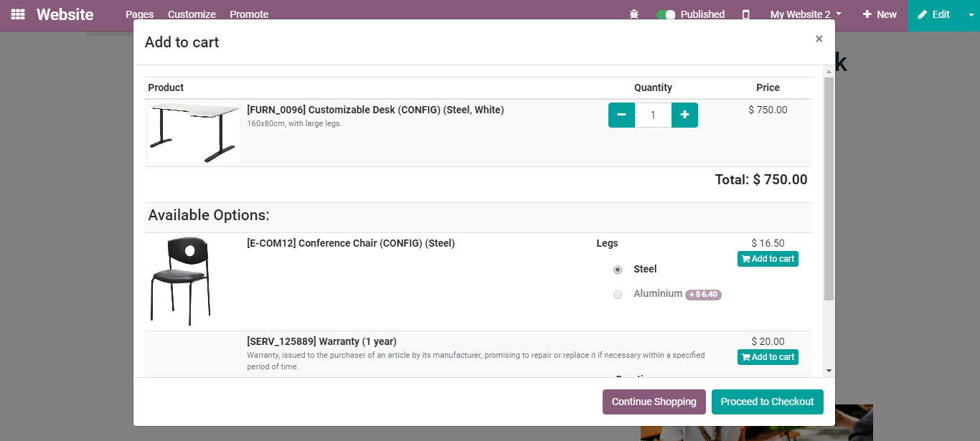Click the '160x80cm, with large legs.' description
Image resolution: width=980 pixels, height=441 pixels.
[x=294, y=123]
